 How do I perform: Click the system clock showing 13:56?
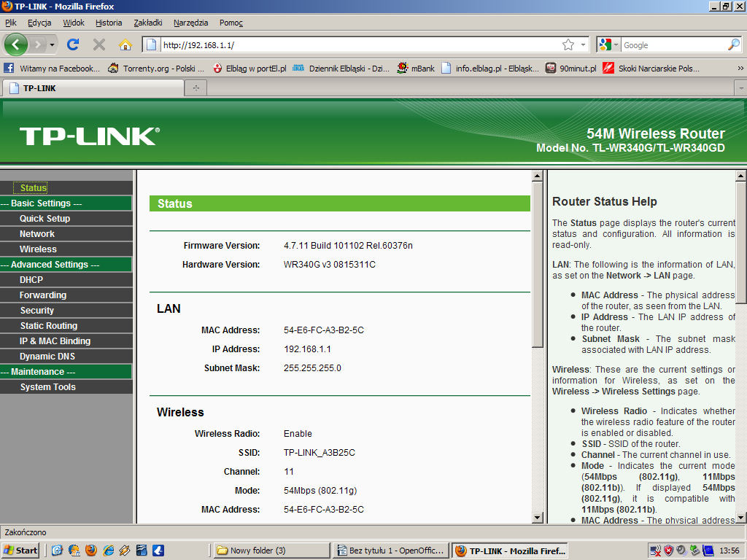729,551
